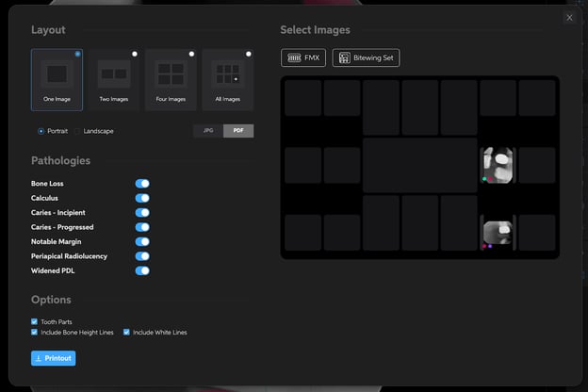Screen dimensions: 588x392
Task: Turn off the Widened PDL toggle
Action: 142,270
